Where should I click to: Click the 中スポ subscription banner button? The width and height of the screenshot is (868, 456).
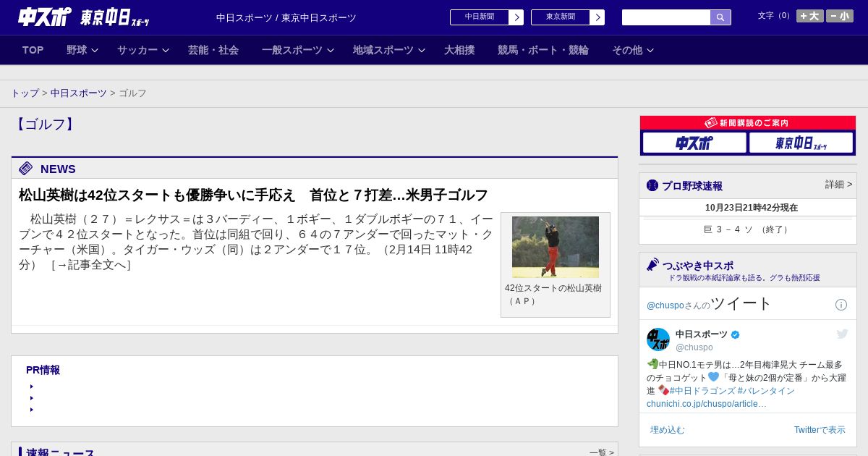point(694,143)
